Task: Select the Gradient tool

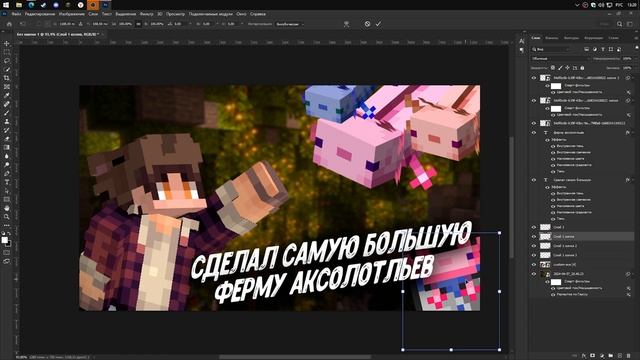Action: [x=7, y=147]
